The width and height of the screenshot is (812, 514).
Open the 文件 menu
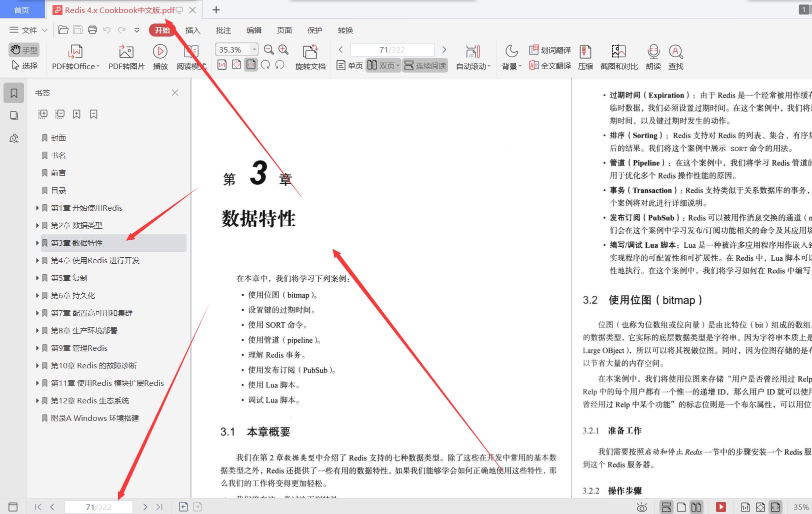point(28,30)
